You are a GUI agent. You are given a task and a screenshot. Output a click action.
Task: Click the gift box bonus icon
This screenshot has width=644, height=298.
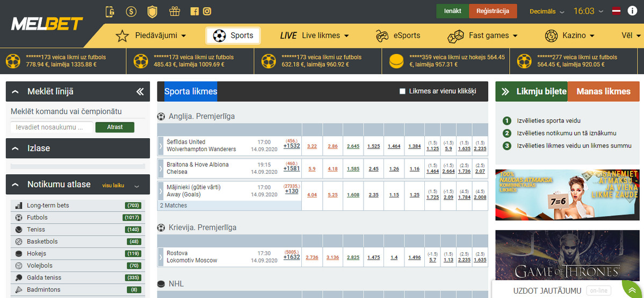pyautogui.click(x=174, y=11)
